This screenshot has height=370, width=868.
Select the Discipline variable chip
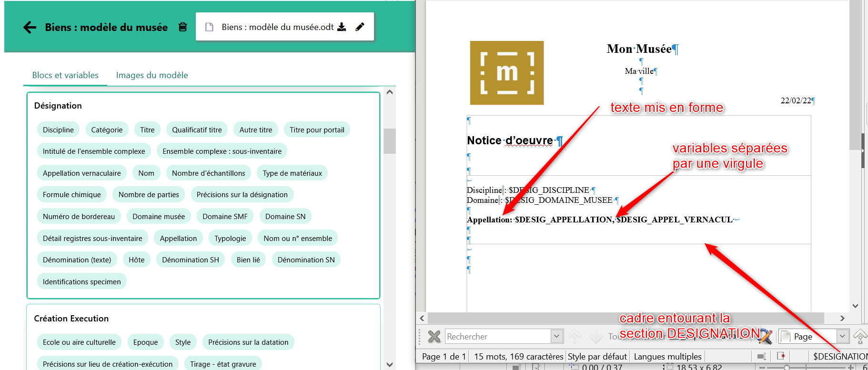pyautogui.click(x=58, y=130)
